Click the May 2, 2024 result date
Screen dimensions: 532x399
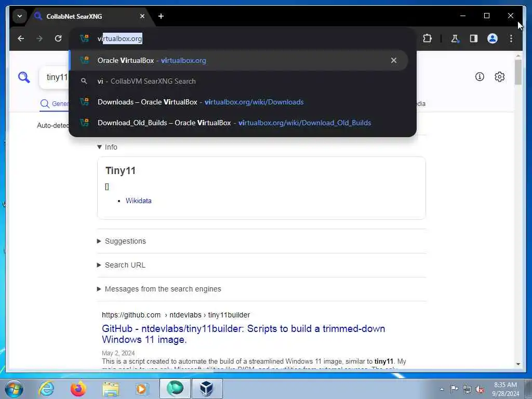coord(118,353)
